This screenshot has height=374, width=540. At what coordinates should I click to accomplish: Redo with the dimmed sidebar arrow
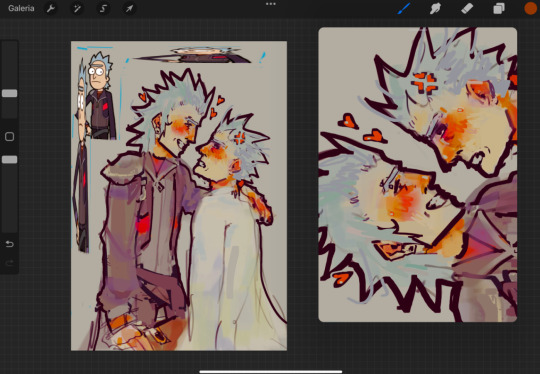[10, 263]
